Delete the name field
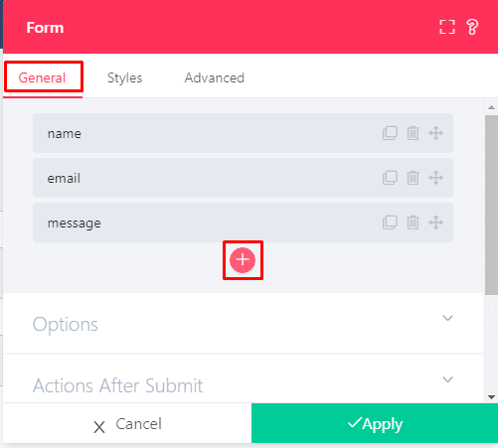This screenshot has width=498, height=448. point(413,133)
